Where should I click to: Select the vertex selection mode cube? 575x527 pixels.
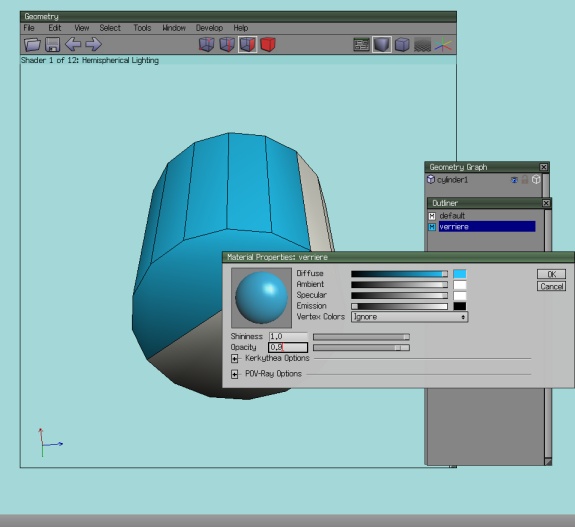(x=206, y=44)
